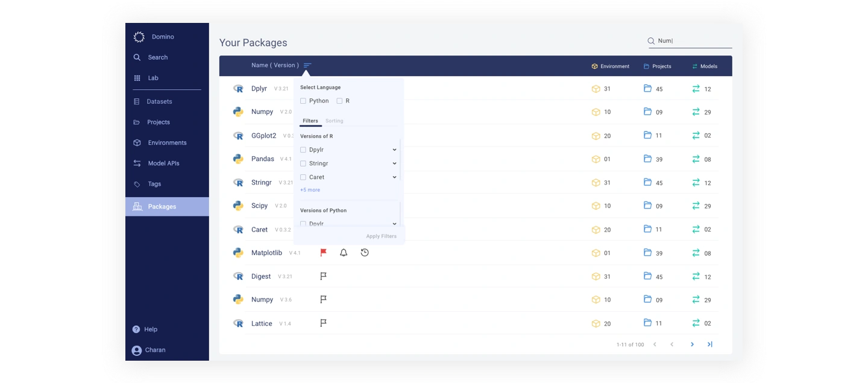This screenshot has height=383, width=868.
Task: Click the R icon for Dplyr row
Action: click(x=238, y=89)
